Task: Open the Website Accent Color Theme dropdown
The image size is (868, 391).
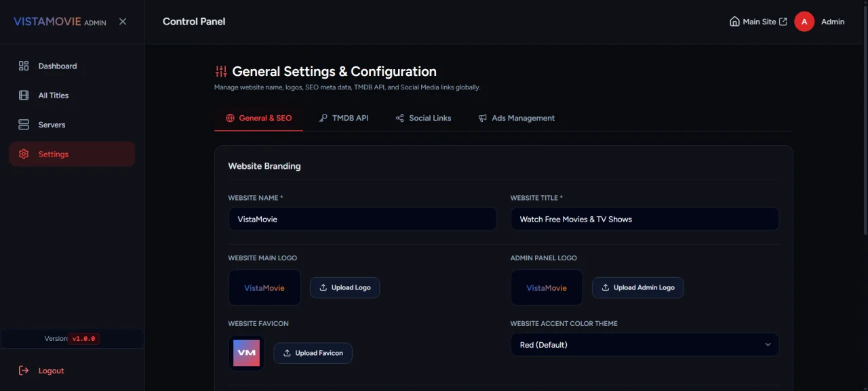Action: [x=645, y=345]
